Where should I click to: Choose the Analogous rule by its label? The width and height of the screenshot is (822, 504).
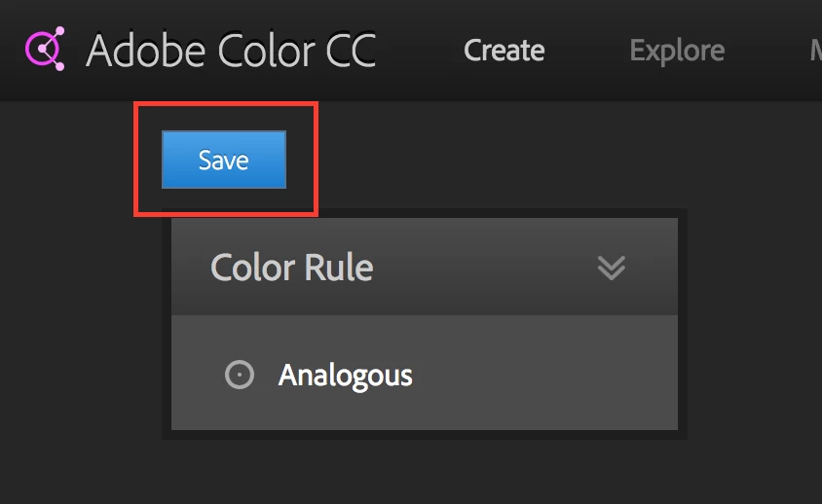coord(346,376)
